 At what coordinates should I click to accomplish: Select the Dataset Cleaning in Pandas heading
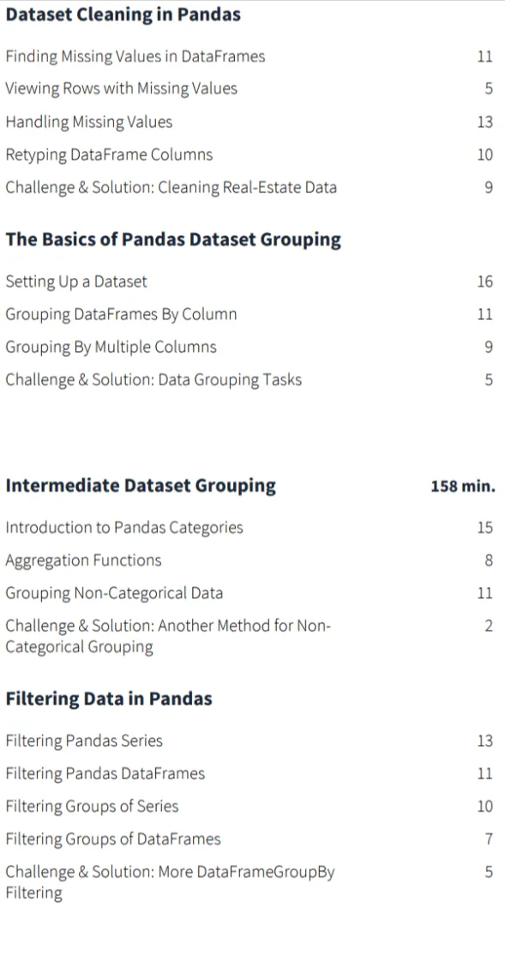click(x=123, y=15)
